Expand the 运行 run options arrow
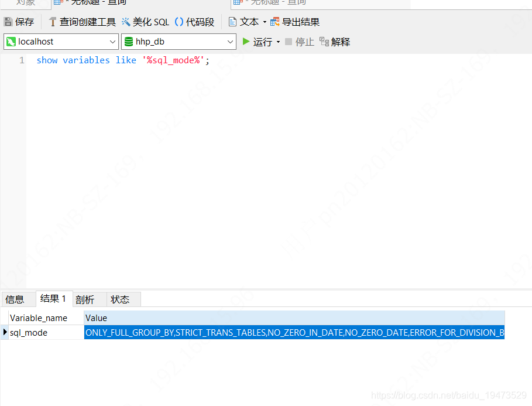This screenshot has width=532, height=406. (x=278, y=42)
